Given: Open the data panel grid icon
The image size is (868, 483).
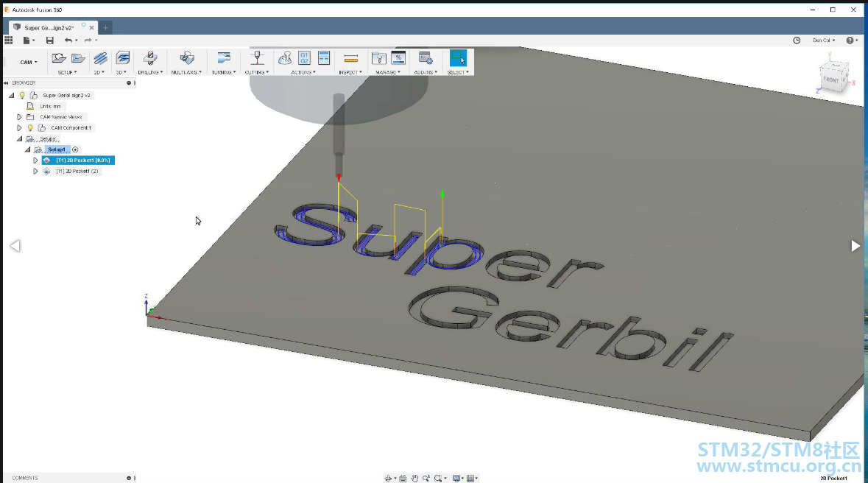Looking at the screenshot, I should tap(8, 40).
